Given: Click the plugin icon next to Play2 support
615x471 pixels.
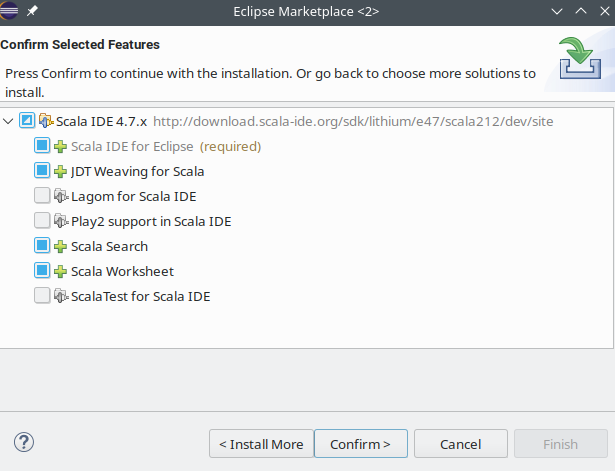Looking at the screenshot, I should (x=61, y=221).
